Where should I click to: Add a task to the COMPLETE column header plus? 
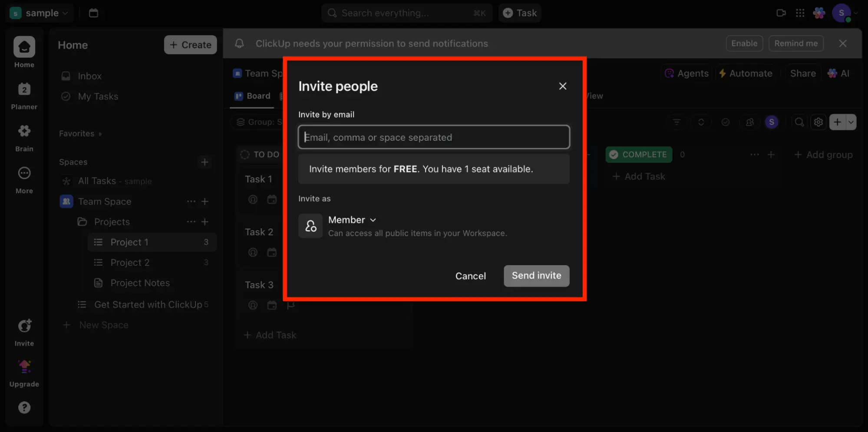pos(771,155)
